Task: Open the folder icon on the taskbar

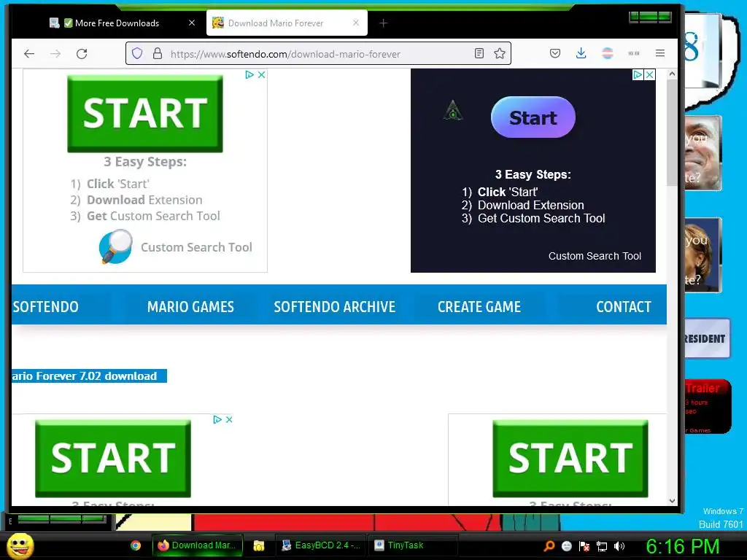Action: pyautogui.click(x=259, y=545)
